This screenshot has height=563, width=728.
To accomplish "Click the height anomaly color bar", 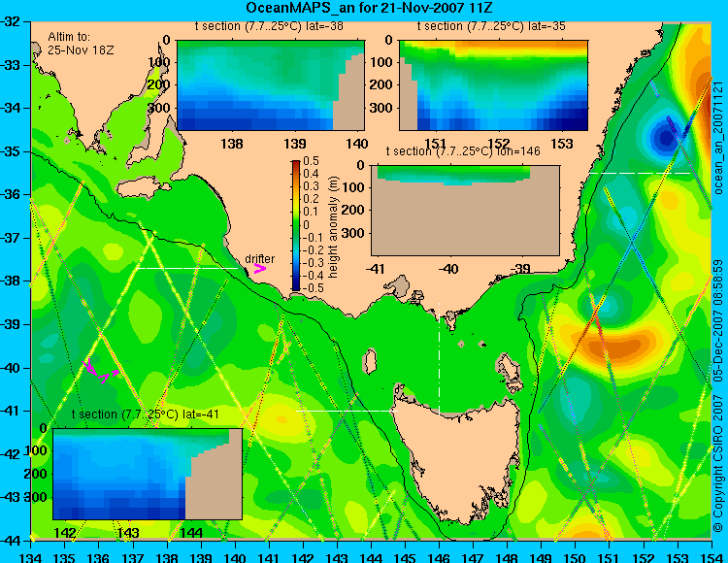I will click(x=296, y=226).
